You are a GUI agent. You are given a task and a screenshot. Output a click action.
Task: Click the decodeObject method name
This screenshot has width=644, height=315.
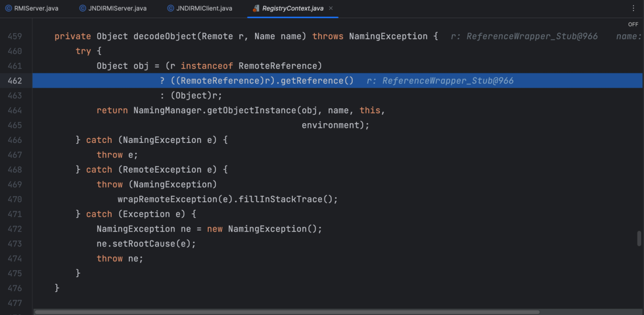pos(165,36)
